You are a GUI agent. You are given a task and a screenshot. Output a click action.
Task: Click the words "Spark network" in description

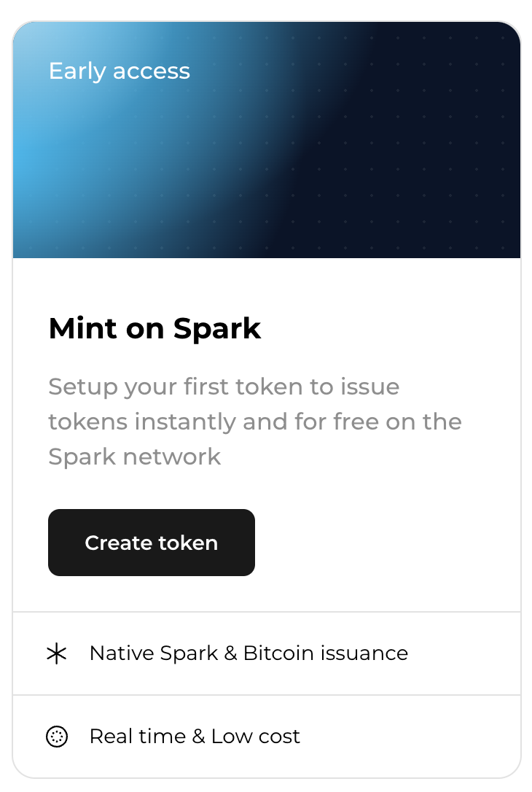[x=135, y=457]
